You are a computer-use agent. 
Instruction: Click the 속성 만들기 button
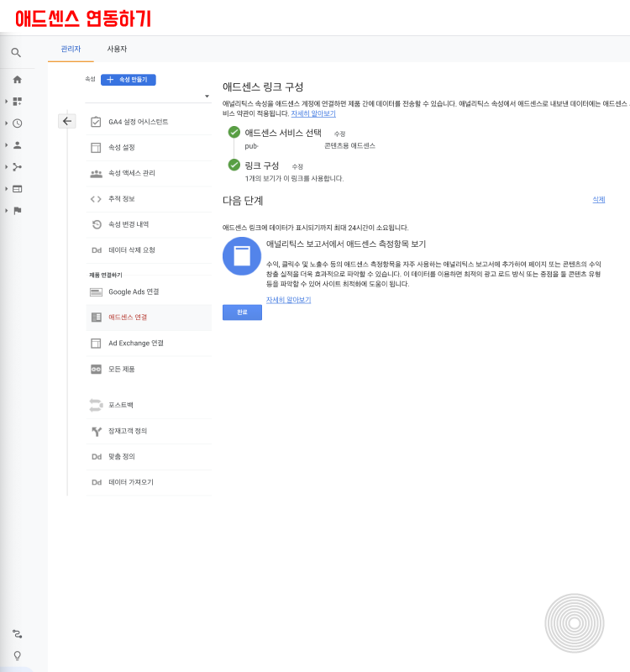129,80
